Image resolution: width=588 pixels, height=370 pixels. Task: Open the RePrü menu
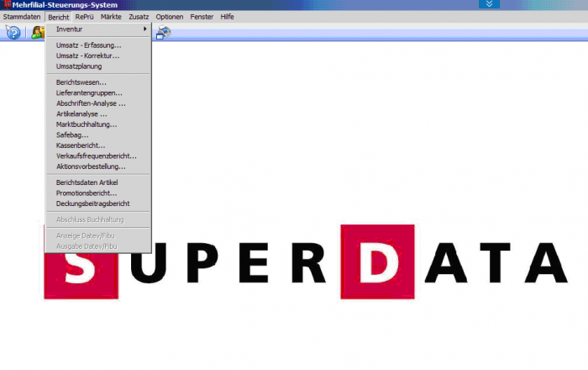[x=84, y=17]
